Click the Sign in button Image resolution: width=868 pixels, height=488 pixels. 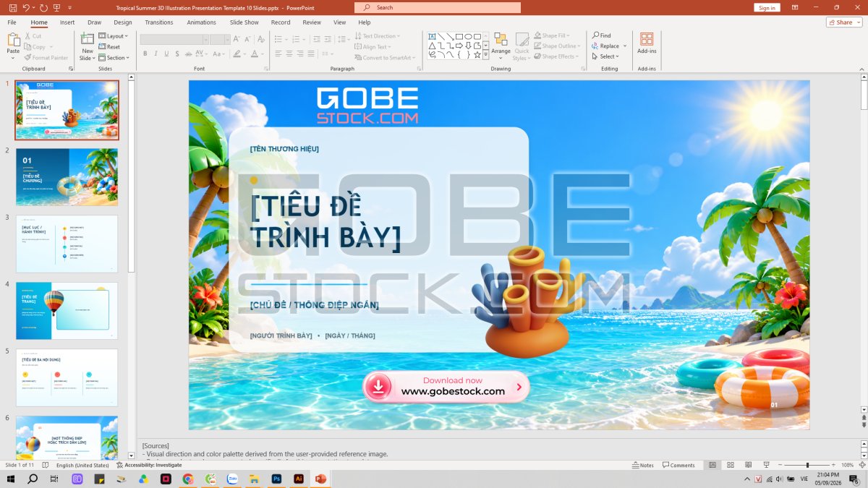(x=767, y=7)
